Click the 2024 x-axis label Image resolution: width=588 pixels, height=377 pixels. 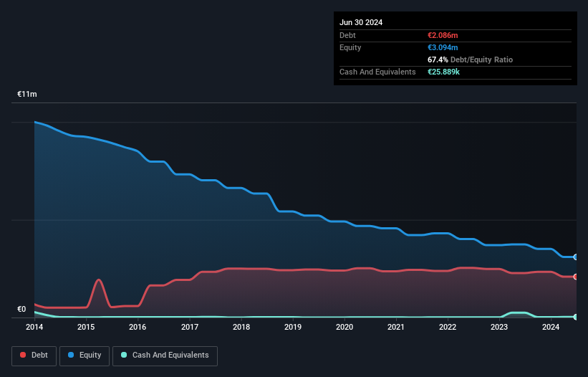551,327
